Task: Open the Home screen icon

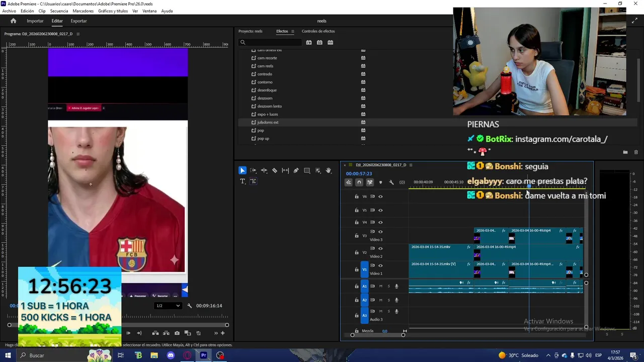Action: tap(14, 21)
